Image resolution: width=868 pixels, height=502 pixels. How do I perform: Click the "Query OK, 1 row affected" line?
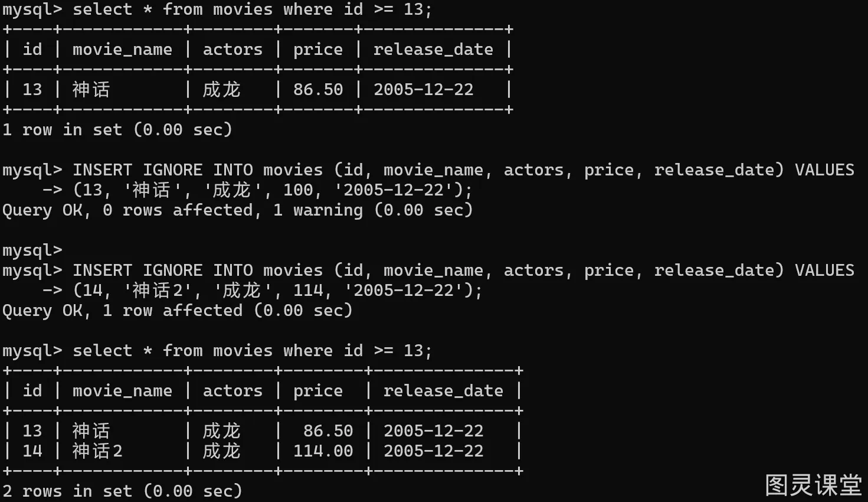click(177, 311)
